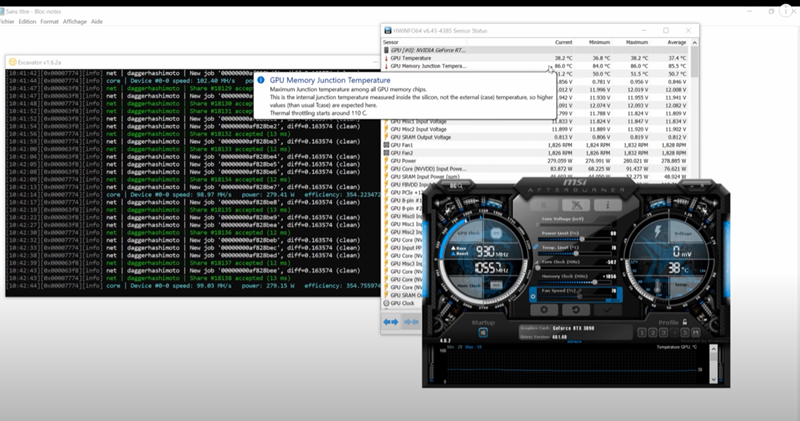800x421 pixels.
Task: Open the Affichage menu in Bloc-notes
Action: point(75,21)
